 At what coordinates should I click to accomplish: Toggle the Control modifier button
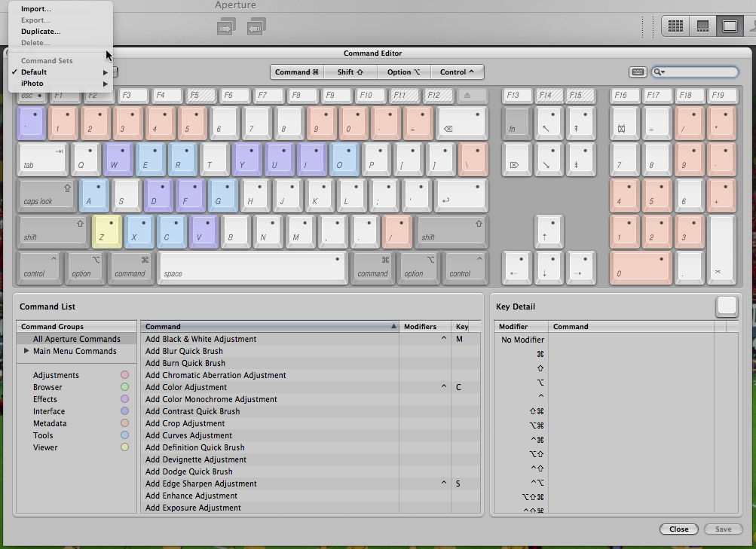tap(457, 72)
